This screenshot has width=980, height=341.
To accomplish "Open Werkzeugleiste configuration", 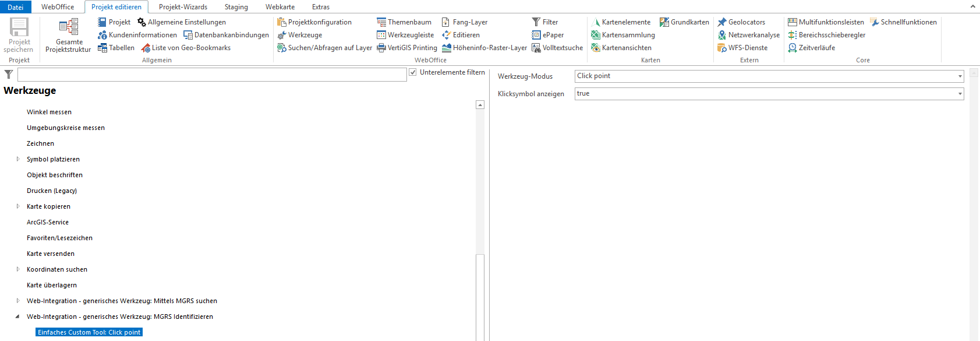I will tap(405, 35).
